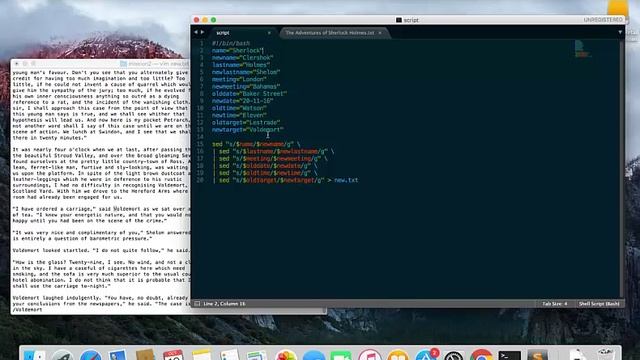The image size is (640, 360).
Task: Click the oldtime="Watson" line
Action: (x=239, y=108)
